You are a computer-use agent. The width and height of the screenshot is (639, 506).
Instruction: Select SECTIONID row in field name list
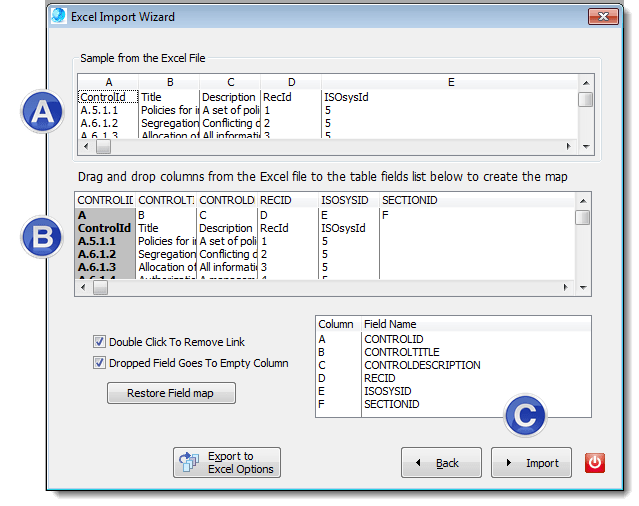[x=453, y=404]
